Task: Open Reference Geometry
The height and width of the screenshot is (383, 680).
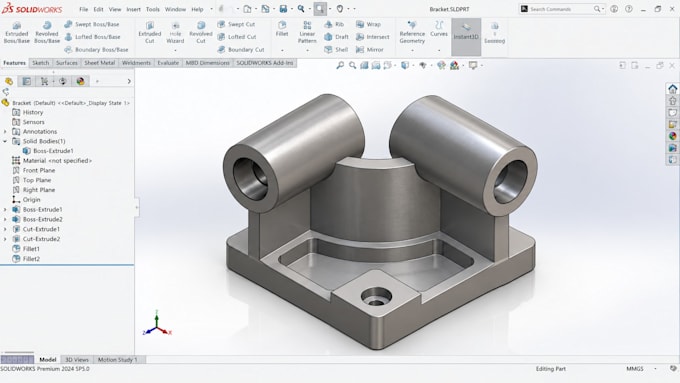Action: [412, 33]
